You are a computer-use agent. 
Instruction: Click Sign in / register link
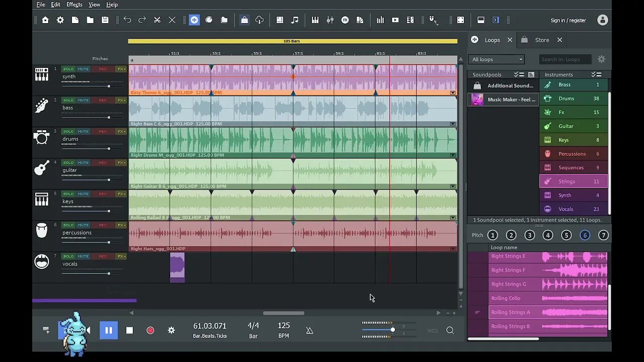(568, 21)
